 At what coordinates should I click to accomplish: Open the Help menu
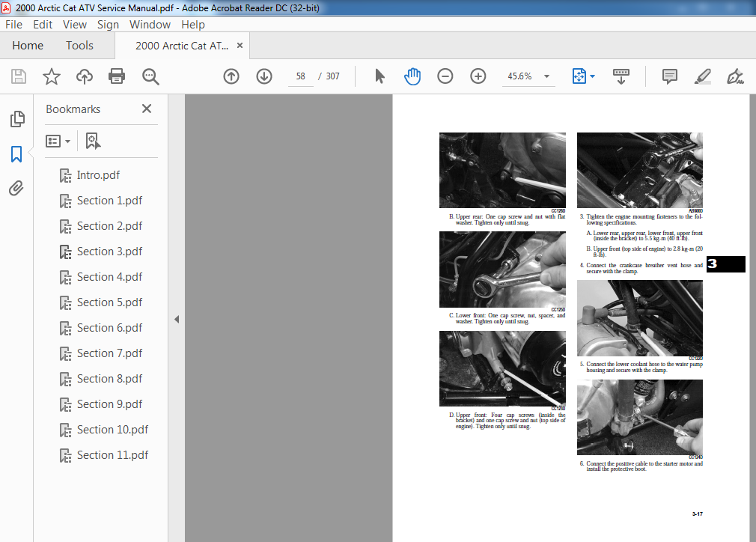click(x=193, y=25)
